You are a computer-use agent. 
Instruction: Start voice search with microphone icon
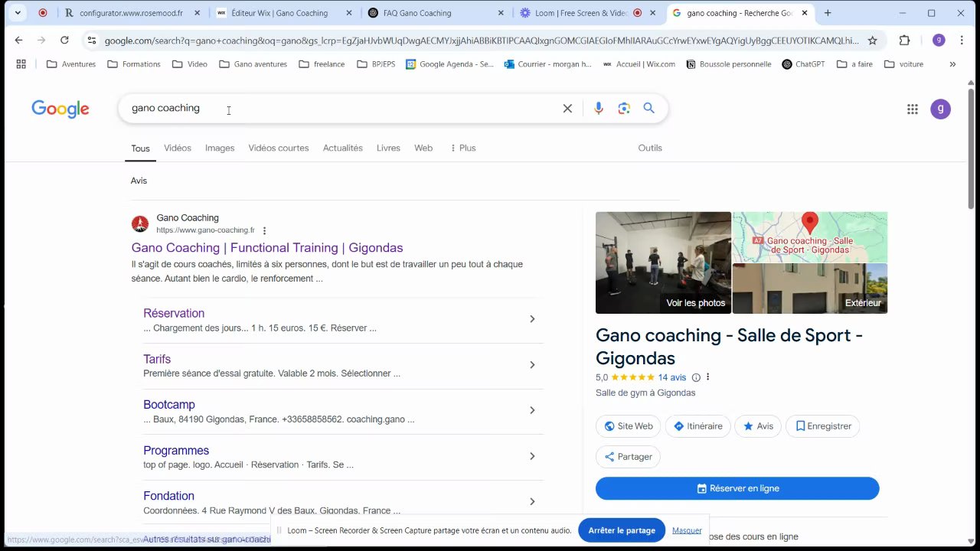[599, 109]
